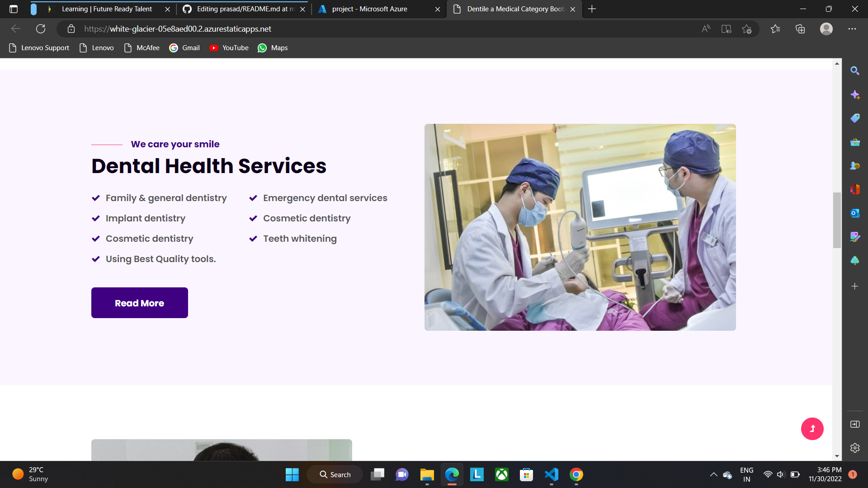The width and height of the screenshot is (868, 488).
Task: Hide the Edge sidebar toggle icon
Action: pos(855,424)
